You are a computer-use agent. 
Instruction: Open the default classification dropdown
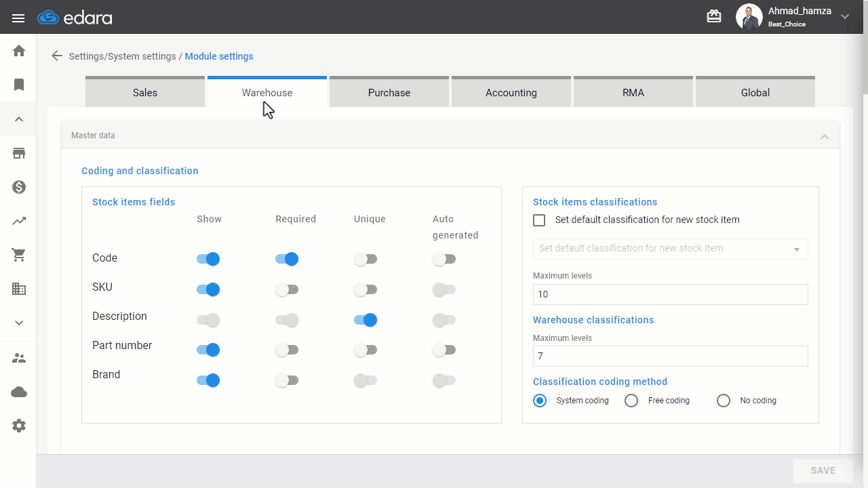coord(671,249)
